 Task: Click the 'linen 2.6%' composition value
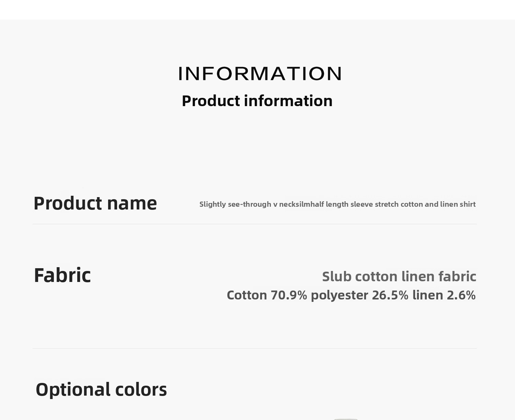click(x=444, y=295)
